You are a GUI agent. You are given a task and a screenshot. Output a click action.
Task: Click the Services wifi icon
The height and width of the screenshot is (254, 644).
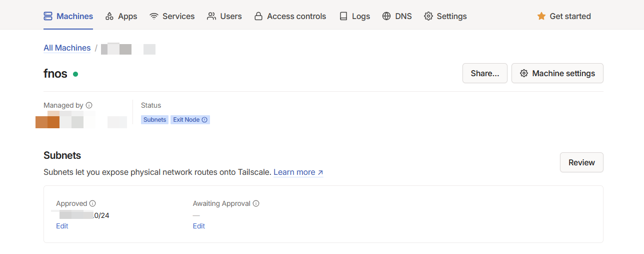(x=154, y=16)
